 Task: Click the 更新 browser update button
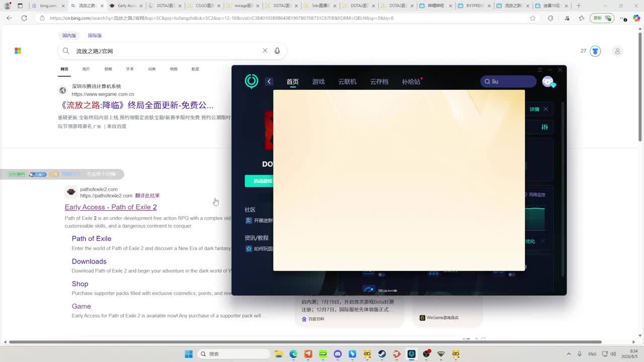[x=602, y=18]
